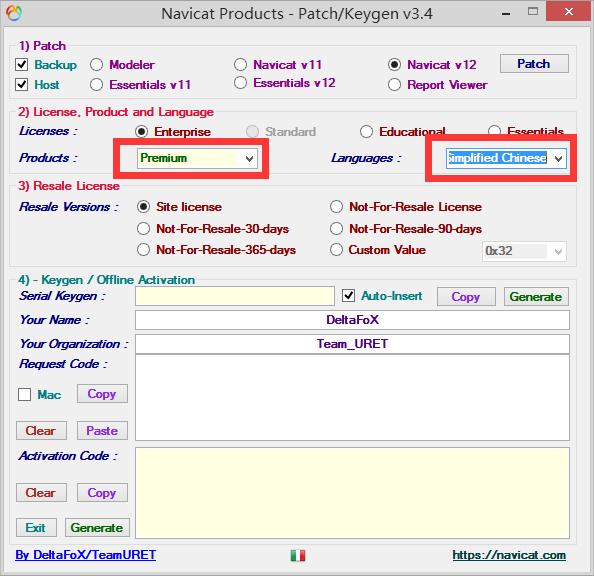Click the Your Organization field Team_URET
This screenshot has width=594, height=576.
[352, 344]
